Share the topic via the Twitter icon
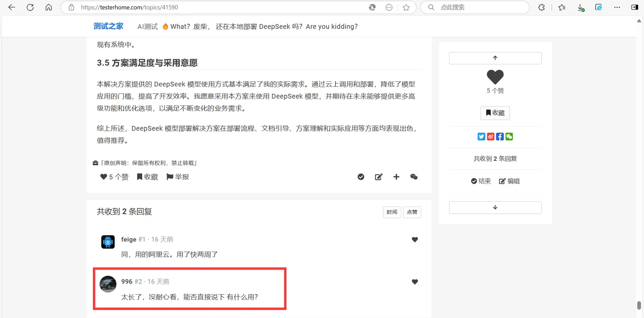 click(x=481, y=136)
